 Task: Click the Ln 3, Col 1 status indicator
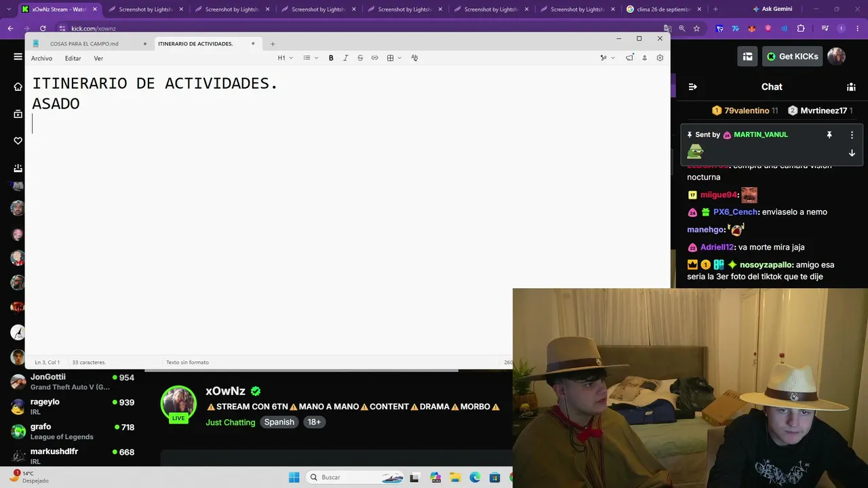47,363
